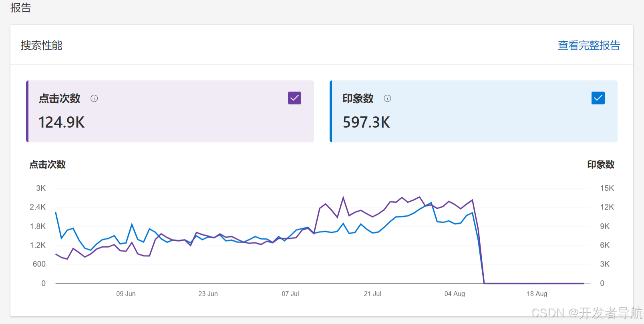Click the 报告 page title
Viewport: 644px width, 324px height.
click(21, 8)
